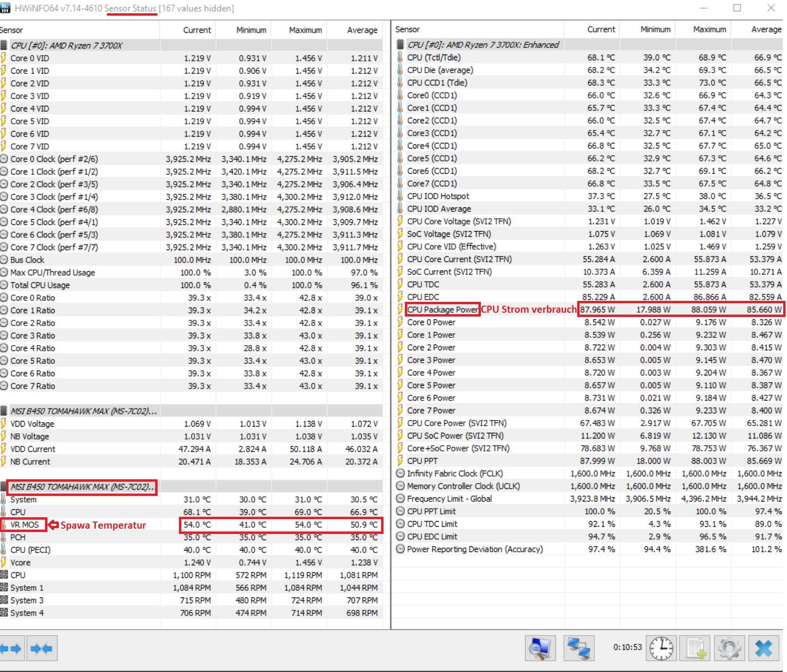Select the Vcore row

(191, 562)
